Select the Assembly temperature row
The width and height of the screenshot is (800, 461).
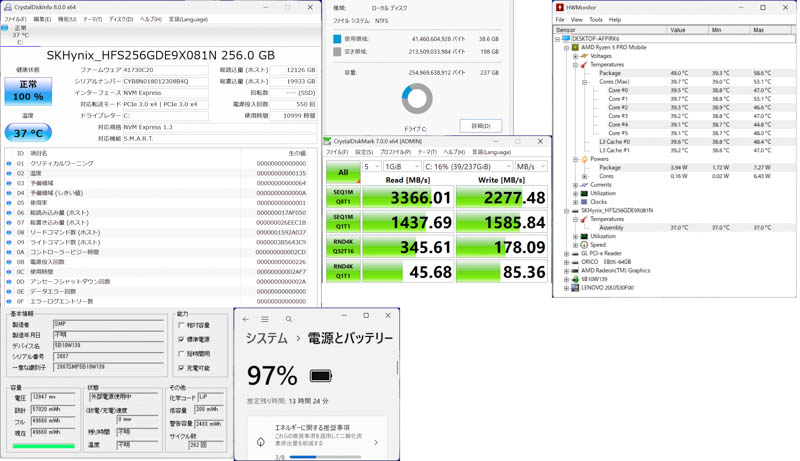click(x=611, y=227)
